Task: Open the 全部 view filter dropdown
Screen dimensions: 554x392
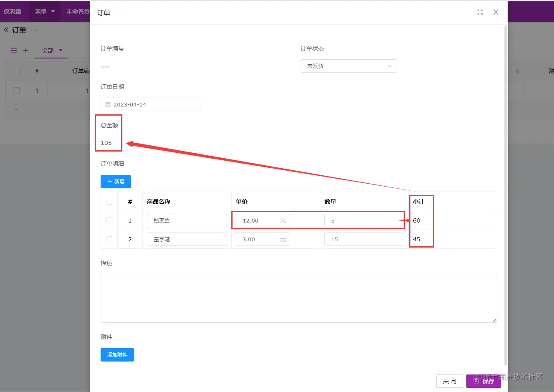Action: pos(52,51)
